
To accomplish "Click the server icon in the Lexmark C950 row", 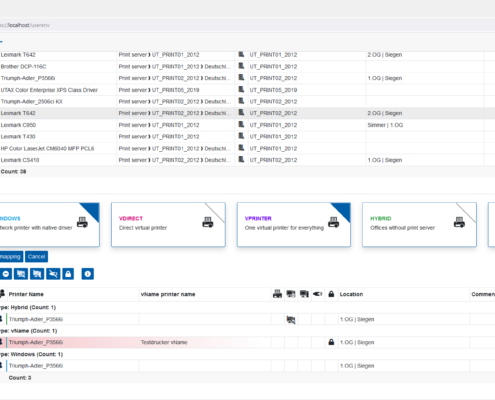I will (x=241, y=124).
